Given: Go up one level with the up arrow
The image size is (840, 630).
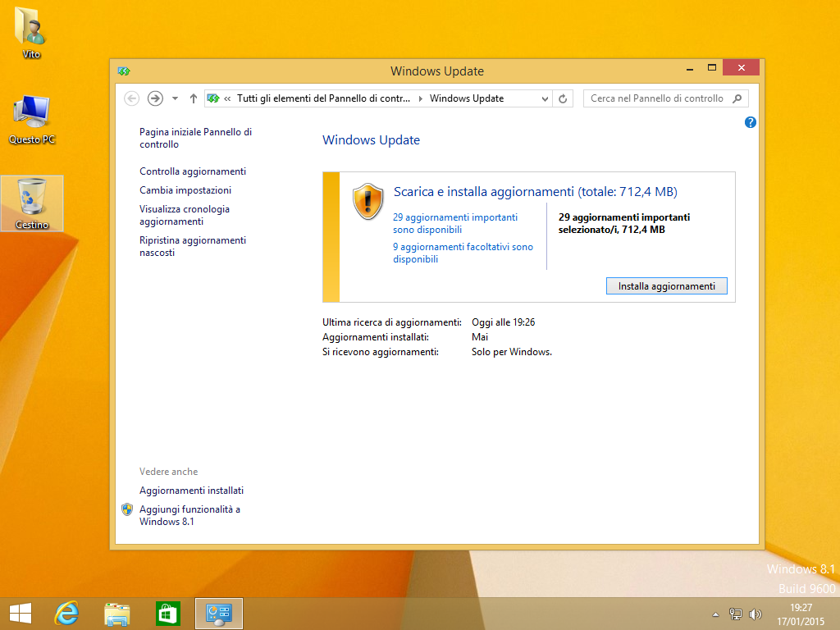Looking at the screenshot, I should [194, 98].
